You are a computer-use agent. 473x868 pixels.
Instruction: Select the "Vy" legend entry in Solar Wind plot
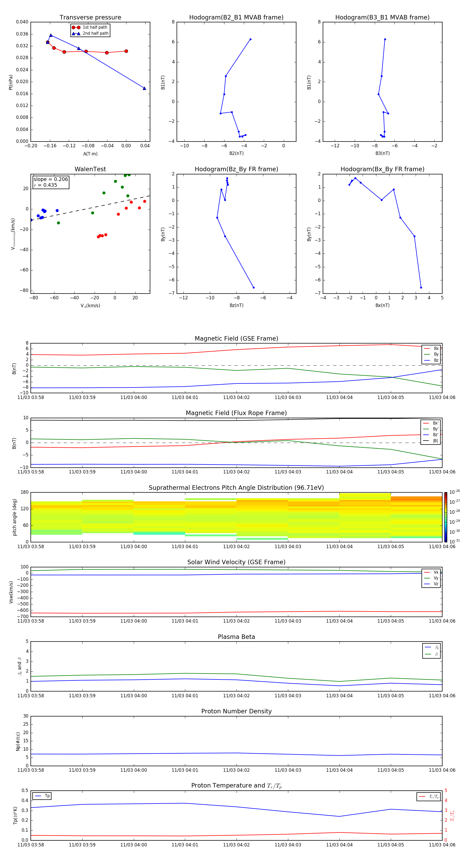point(431,578)
